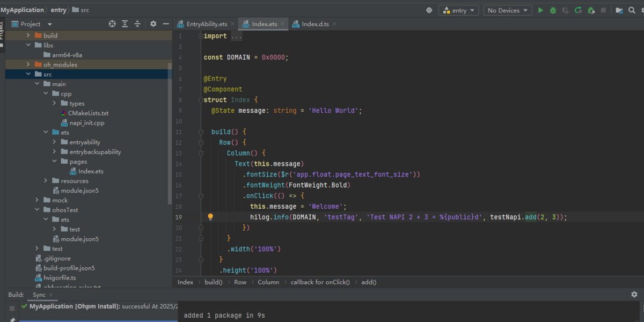Viewport: 644px width, 322px height.
Task: Click Column in the breadcrumb bar
Action: point(268,282)
